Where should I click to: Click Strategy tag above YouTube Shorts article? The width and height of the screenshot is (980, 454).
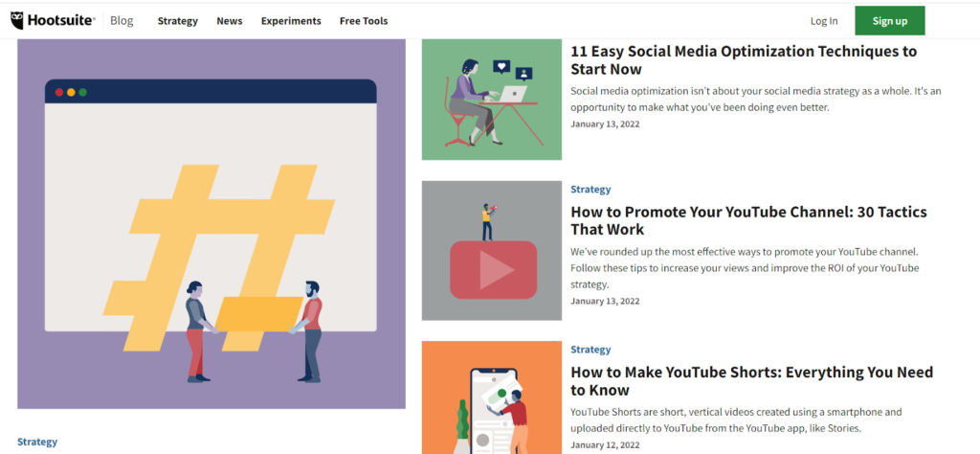pyautogui.click(x=590, y=349)
